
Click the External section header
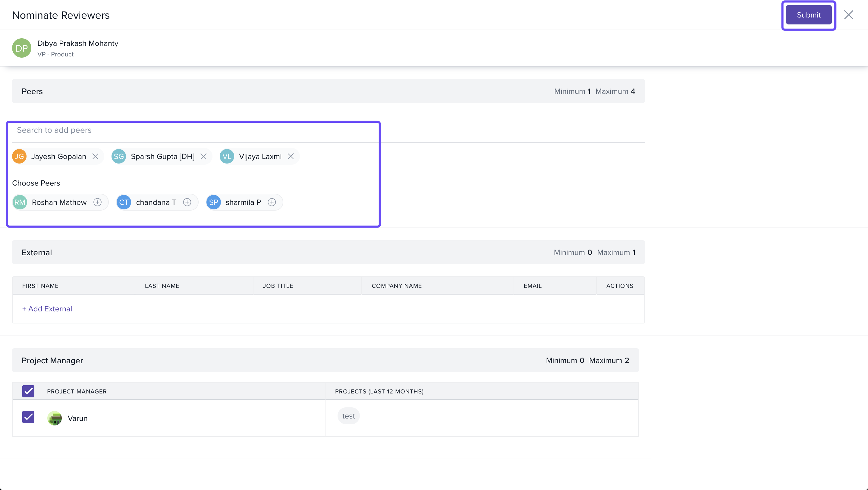click(37, 253)
